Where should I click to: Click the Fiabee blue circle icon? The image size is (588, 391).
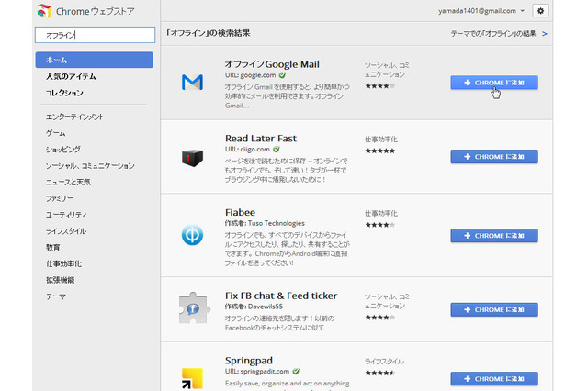(192, 235)
